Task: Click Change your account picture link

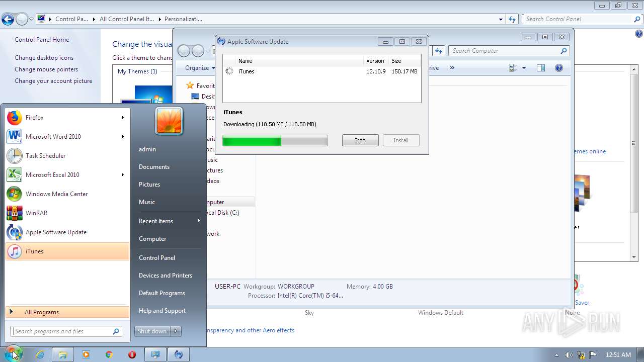Action: [x=53, y=81]
